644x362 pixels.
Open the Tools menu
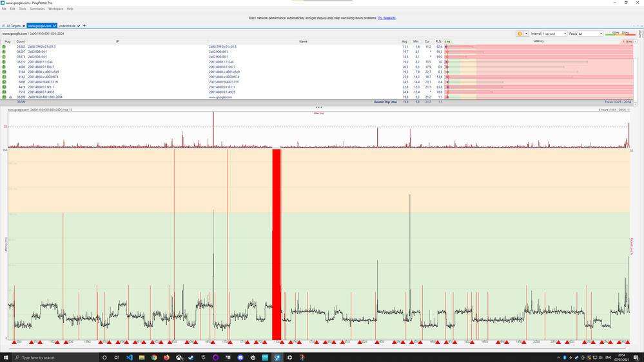coord(22,8)
